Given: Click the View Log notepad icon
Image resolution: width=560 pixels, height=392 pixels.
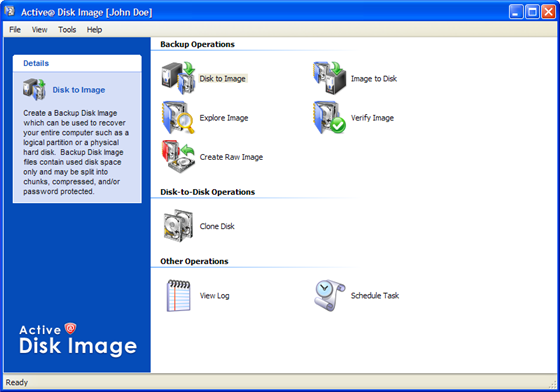Looking at the screenshot, I should tap(178, 296).
